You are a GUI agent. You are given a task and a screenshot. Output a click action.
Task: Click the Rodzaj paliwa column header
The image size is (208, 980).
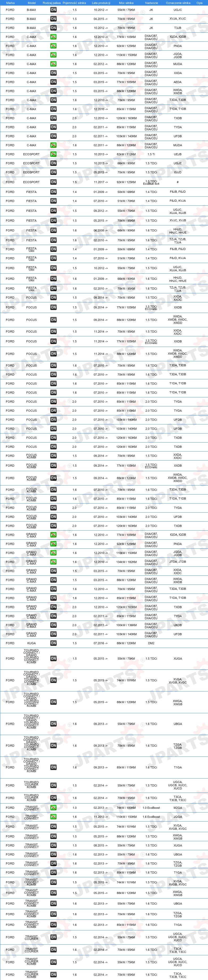click(51, 3)
